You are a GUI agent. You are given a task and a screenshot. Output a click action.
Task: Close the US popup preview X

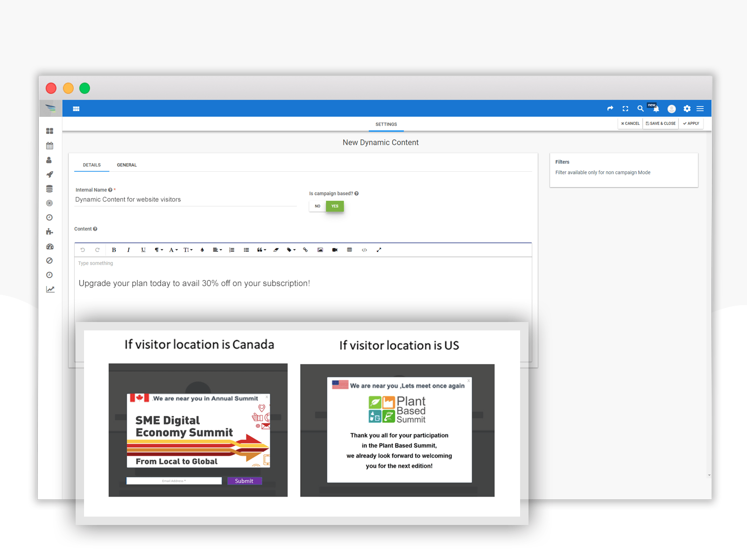point(469,381)
